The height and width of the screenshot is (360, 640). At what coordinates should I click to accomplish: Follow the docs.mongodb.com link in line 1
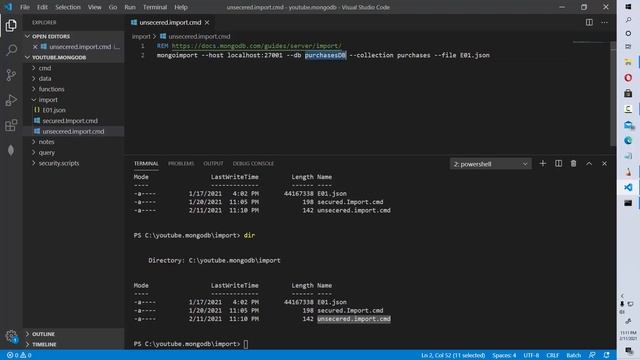pos(256,46)
